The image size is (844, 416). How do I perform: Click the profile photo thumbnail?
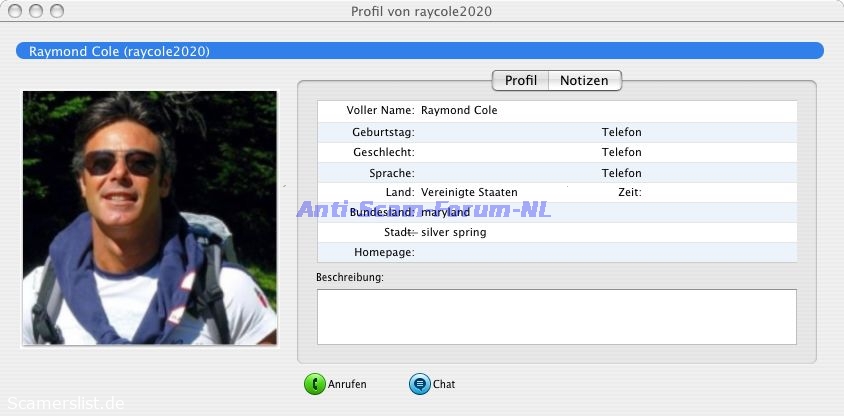point(150,218)
